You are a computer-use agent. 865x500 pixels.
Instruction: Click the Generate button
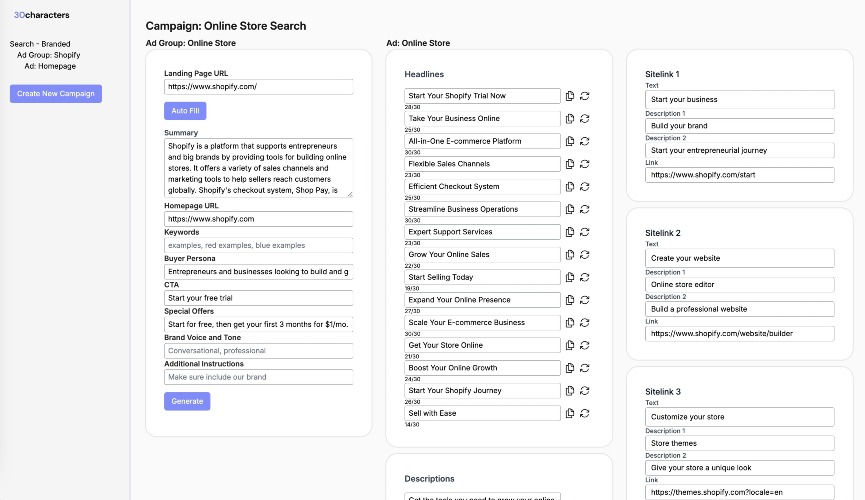[x=187, y=401]
